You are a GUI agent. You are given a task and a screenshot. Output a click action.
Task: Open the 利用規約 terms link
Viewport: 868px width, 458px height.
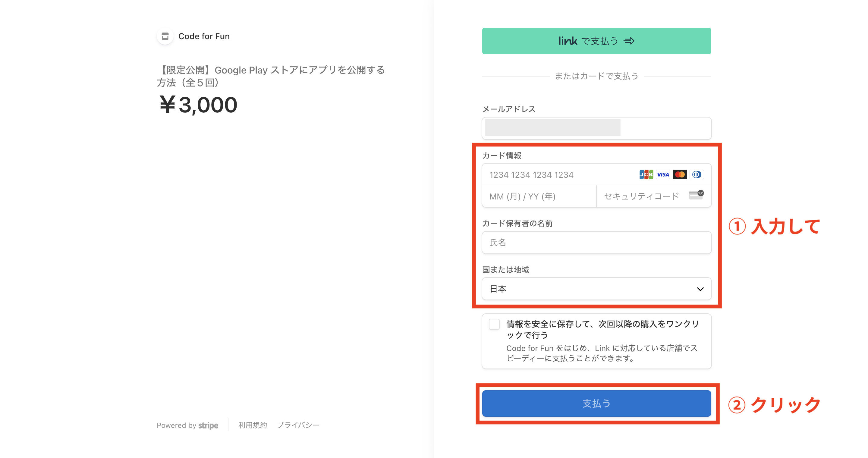point(252,425)
